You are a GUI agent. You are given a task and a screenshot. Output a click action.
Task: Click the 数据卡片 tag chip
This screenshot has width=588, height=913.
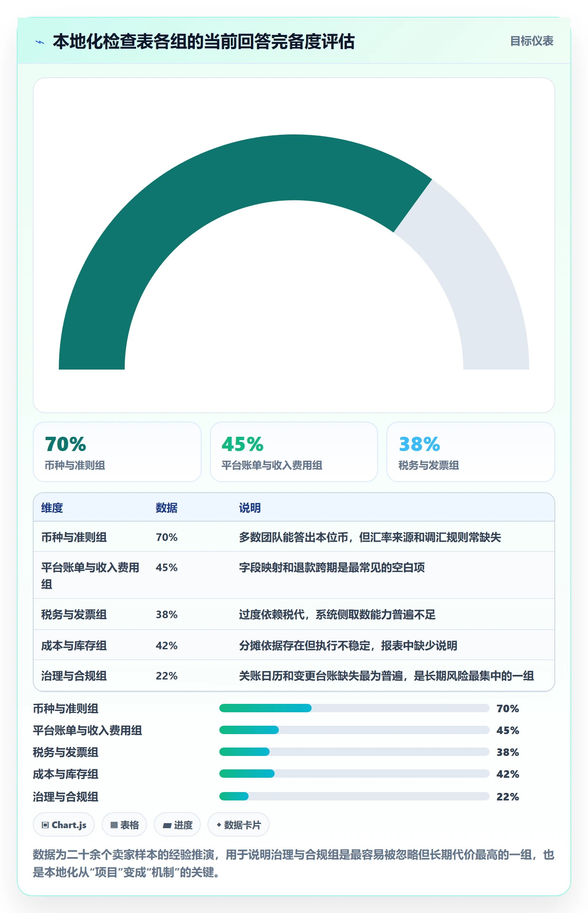(x=239, y=825)
